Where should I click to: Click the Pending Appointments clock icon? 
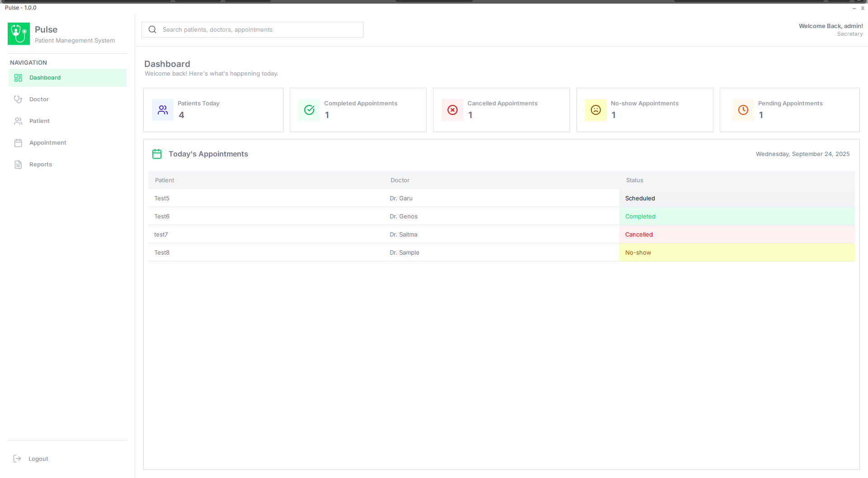743,110
